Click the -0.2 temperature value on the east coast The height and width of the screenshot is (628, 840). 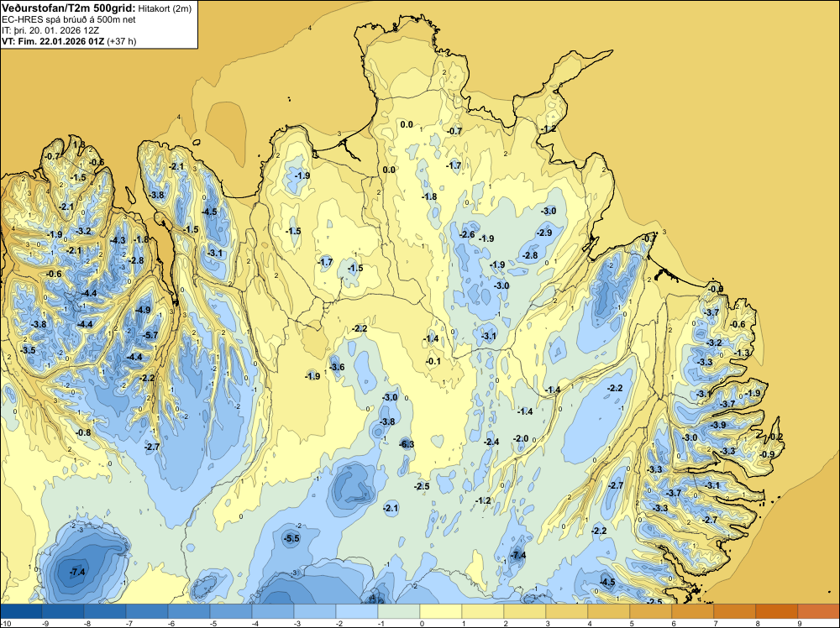[x=776, y=437]
